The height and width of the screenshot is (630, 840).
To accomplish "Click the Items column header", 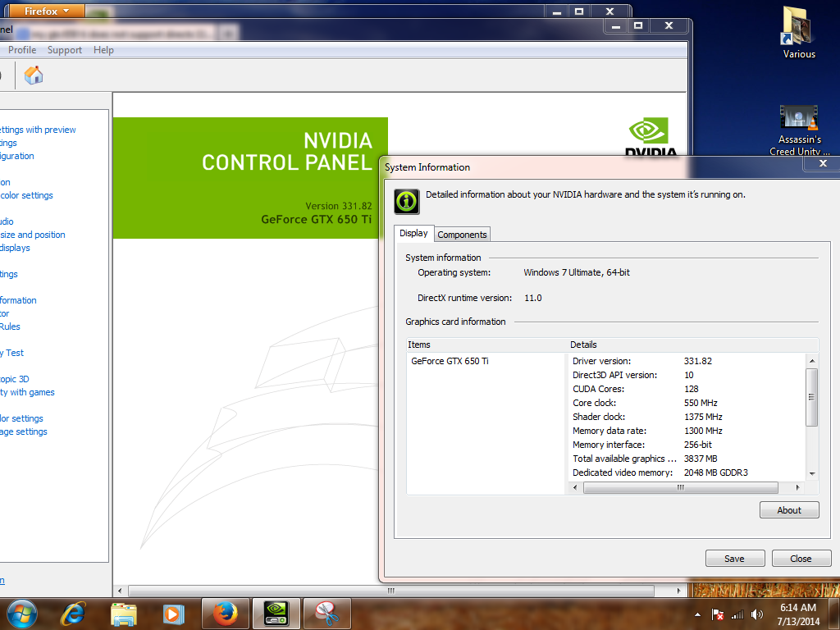I will click(486, 345).
